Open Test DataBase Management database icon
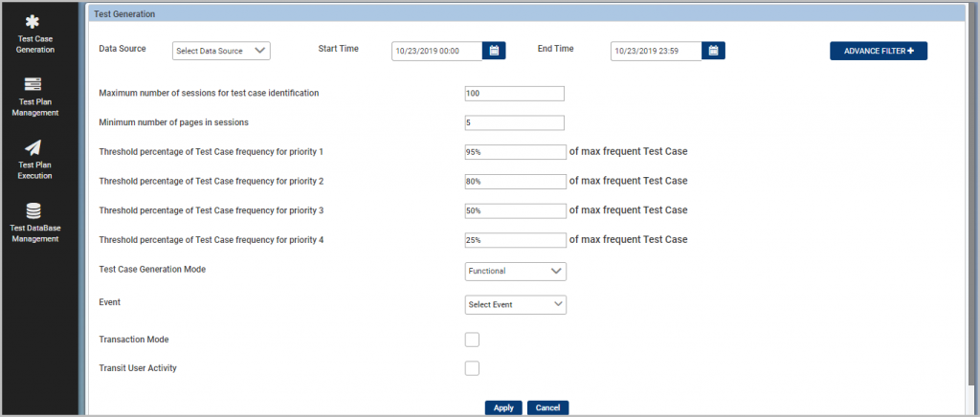Screen dimensions: 980x417 [x=33, y=210]
